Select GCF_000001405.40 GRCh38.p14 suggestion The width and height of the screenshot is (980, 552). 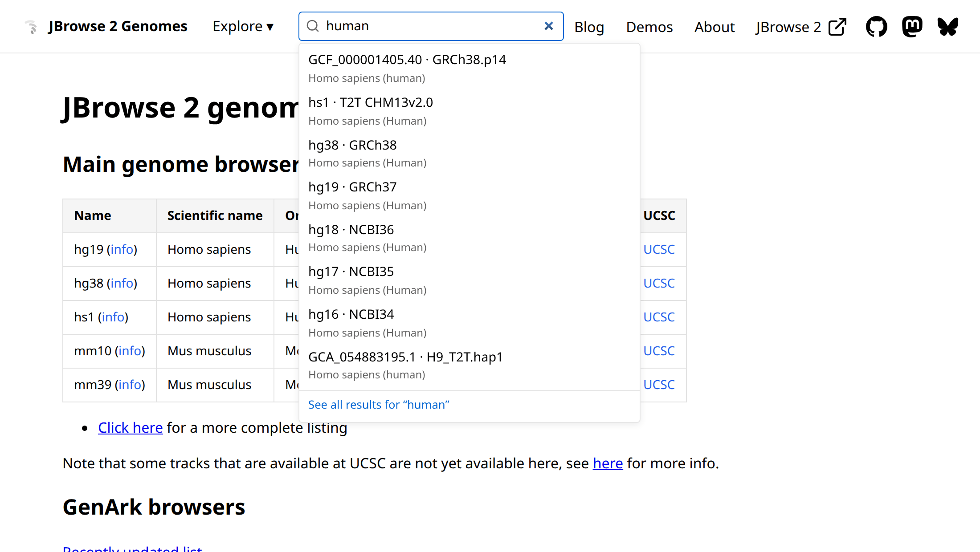pyautogui.click(x=470, y=68)
